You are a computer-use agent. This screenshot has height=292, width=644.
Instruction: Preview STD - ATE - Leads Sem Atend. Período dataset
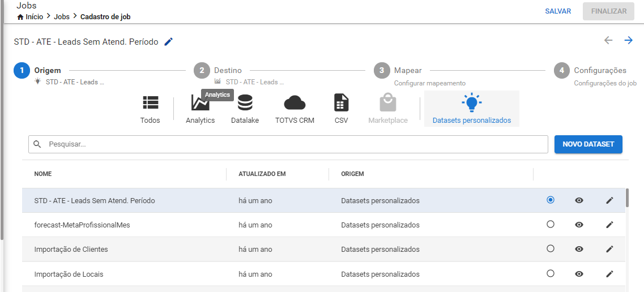coord(579,200)
